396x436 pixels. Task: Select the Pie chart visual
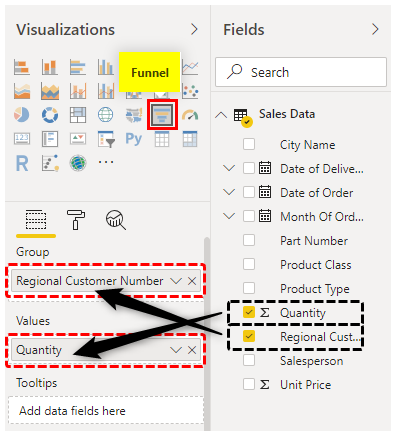point(22,115)
